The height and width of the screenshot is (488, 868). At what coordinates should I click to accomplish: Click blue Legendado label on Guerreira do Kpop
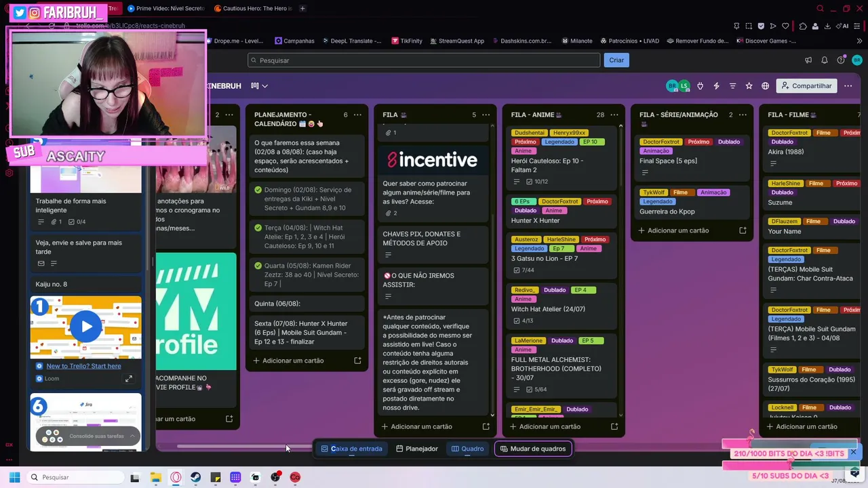pyautogui.click(x=657, y=201)
